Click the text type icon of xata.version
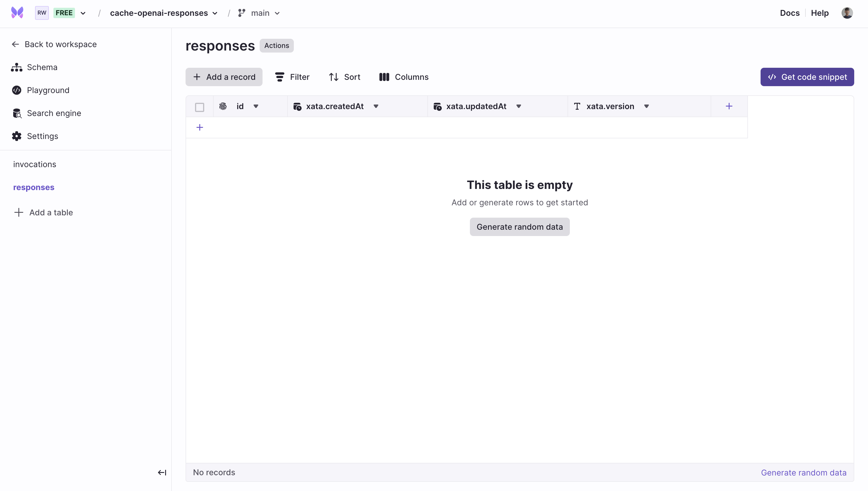The height and width of the screenshot is (491, 868). (577, 106)
